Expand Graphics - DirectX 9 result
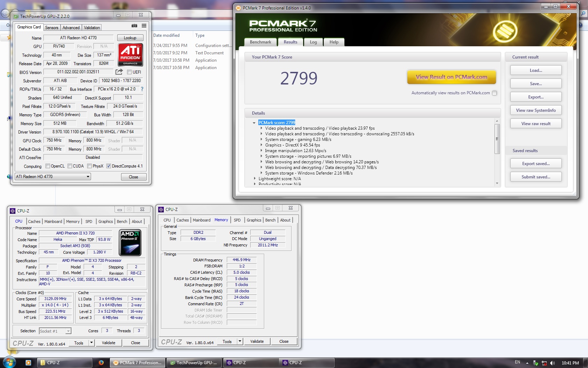 [x=261, y=145]
